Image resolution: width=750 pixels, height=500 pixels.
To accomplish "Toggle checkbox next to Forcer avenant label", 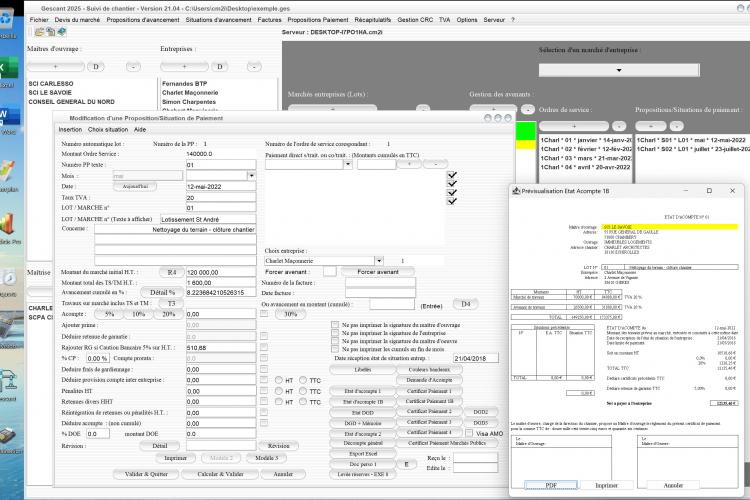I will click(x=330, y=271).
